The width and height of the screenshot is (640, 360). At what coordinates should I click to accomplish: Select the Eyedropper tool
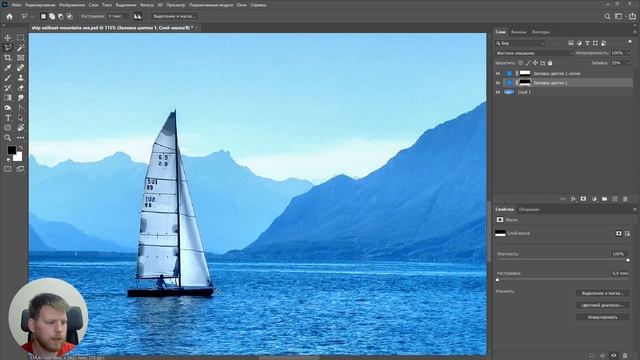pos(8,68)
